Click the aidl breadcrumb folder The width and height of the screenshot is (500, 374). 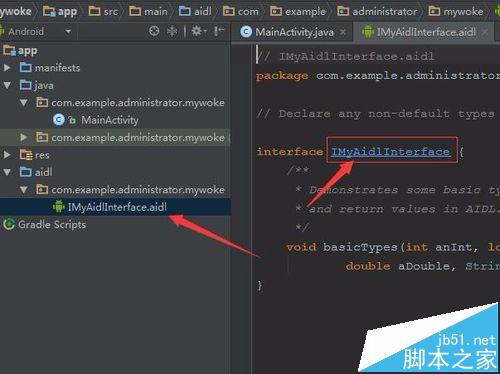pos(195,12)
